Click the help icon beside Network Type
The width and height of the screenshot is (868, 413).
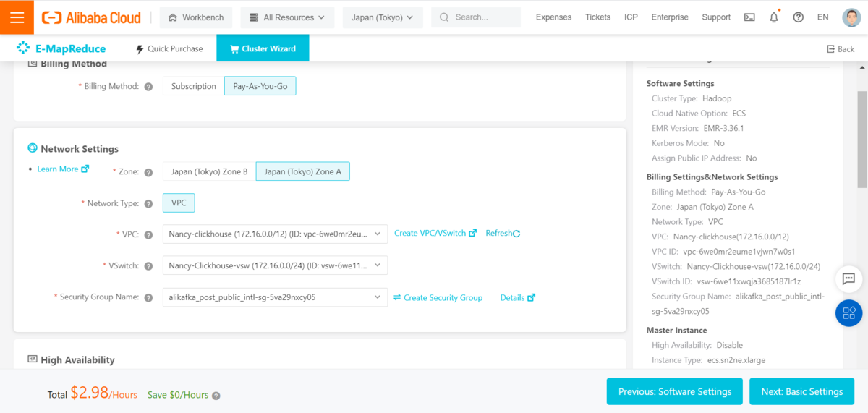(148, 204)
